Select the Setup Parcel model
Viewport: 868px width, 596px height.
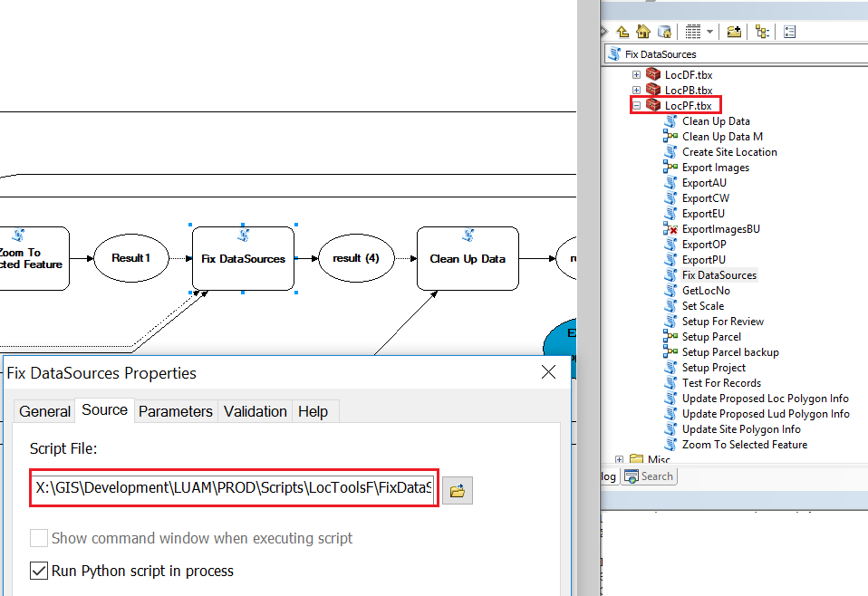tap(710, 337)
